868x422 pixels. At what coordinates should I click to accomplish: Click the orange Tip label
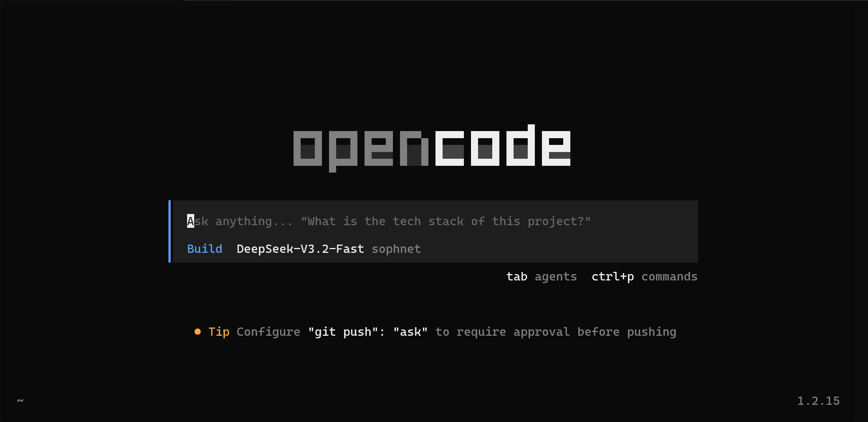coord(219,332)
